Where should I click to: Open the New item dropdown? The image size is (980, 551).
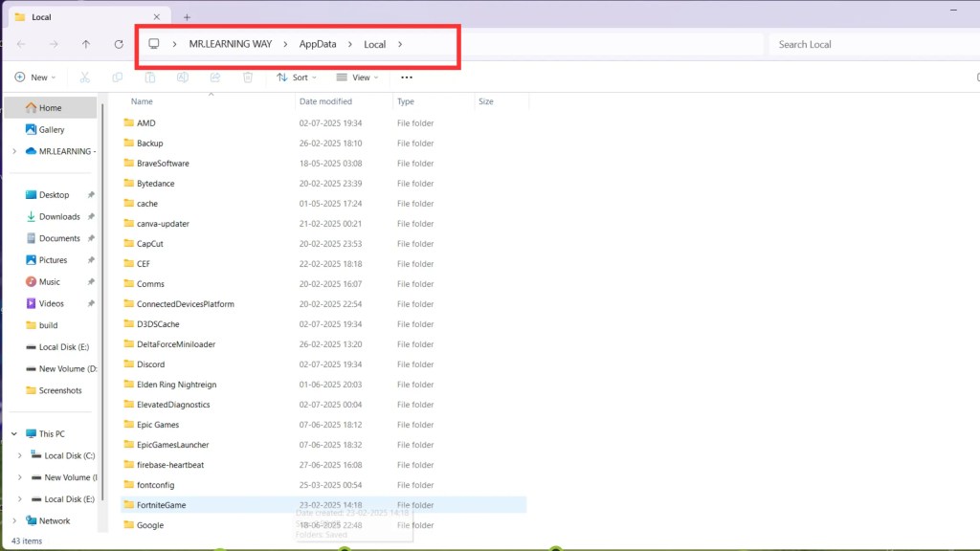coord(35,77)
